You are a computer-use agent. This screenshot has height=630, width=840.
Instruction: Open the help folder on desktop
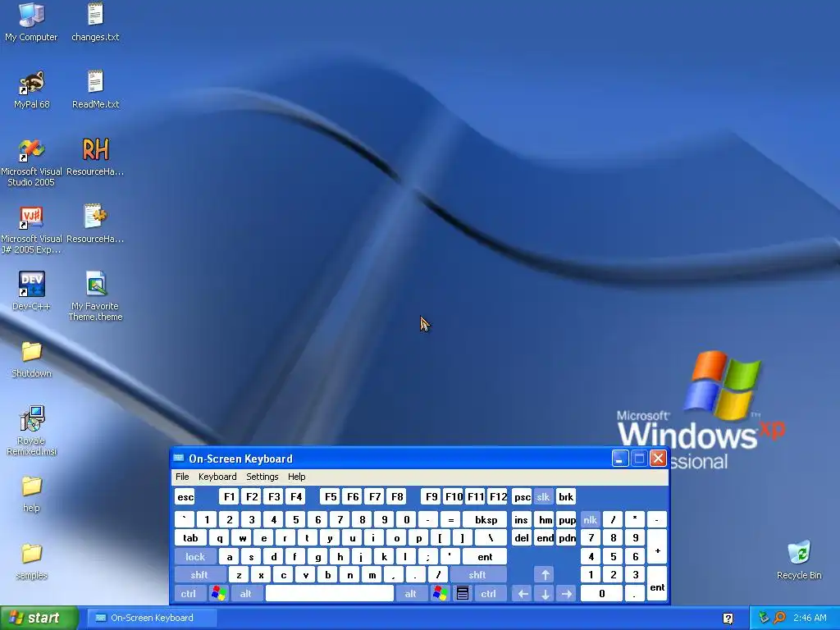31,493
